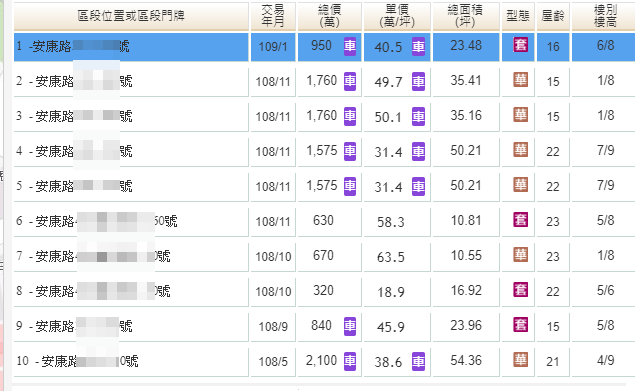The width and height of the screenshot is (635, 391).
Task: Click the 車 icon beside total price 950
Action: click(350, 46)
